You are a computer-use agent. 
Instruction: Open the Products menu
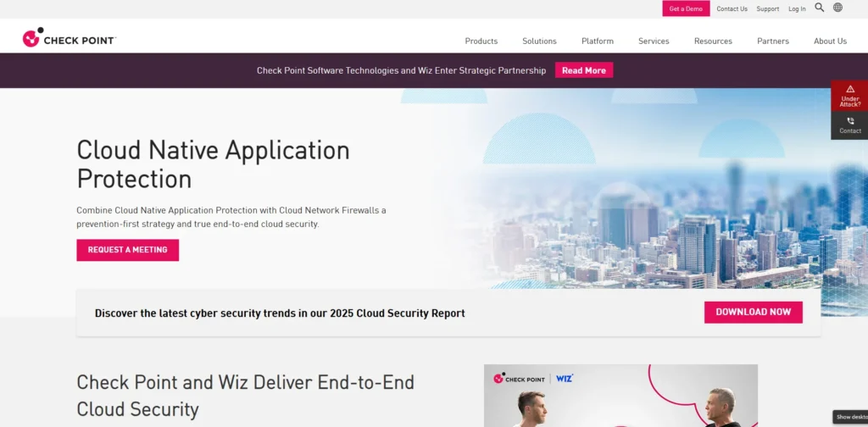click(x=481, y=41)
